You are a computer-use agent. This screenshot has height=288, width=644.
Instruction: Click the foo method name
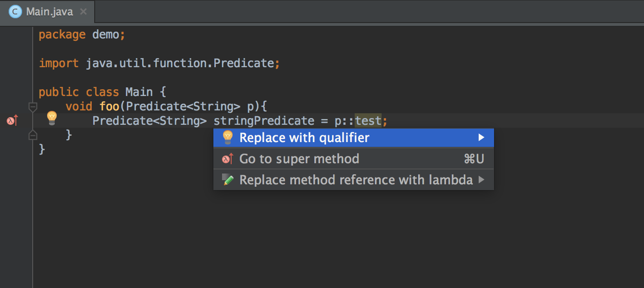point(110,106)
